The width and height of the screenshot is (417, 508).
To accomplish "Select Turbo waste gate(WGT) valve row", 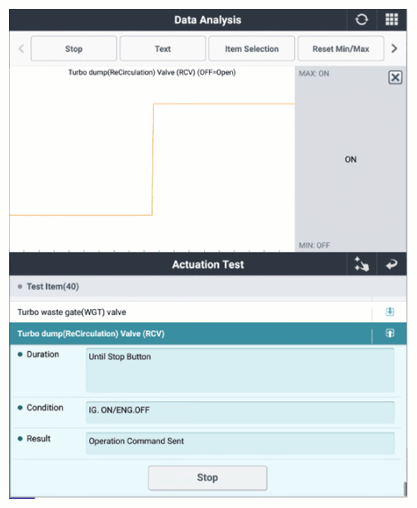I will pos(208,312).
